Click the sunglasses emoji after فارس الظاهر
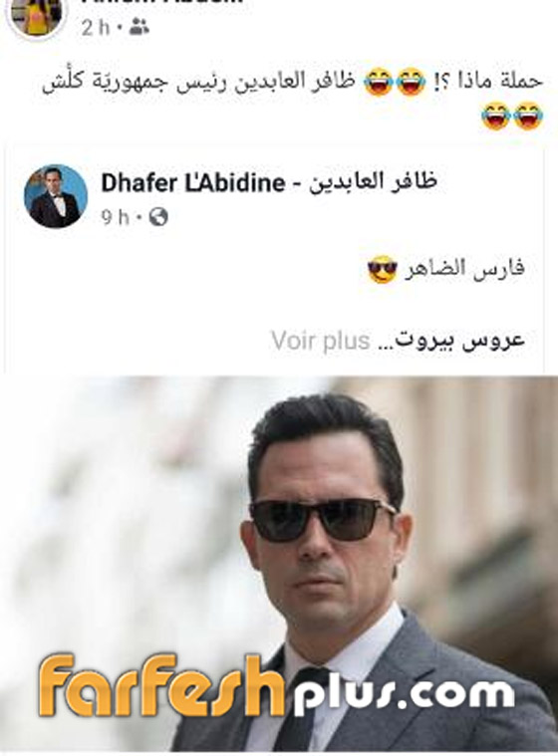The width and height of the screenshot is (558, 756). click(383, 269)
